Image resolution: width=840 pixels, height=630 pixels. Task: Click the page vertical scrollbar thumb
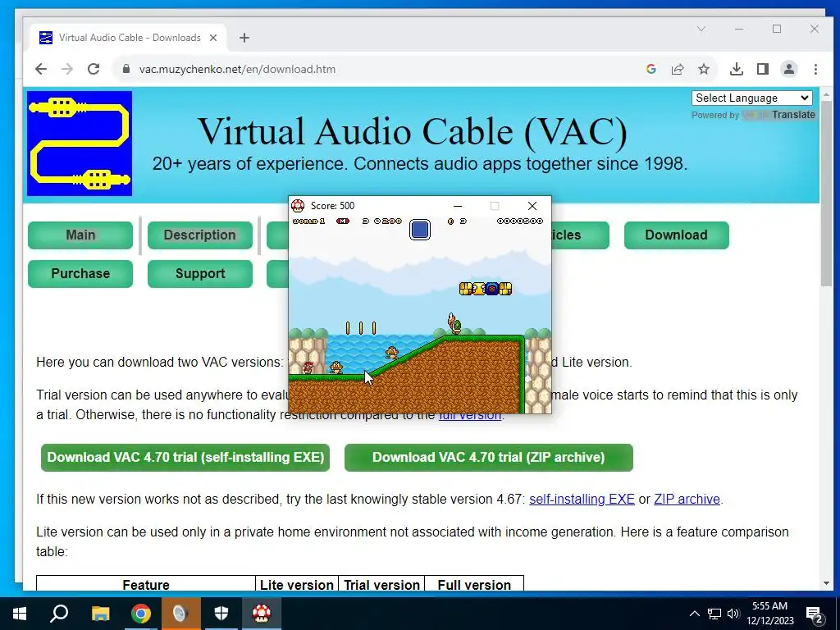(826, 193)
